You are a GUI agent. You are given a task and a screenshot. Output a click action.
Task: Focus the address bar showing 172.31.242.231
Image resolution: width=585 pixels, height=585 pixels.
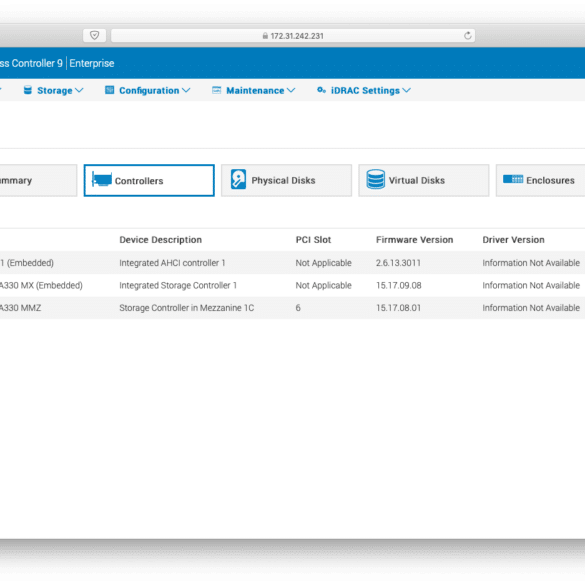coord(293,35)
